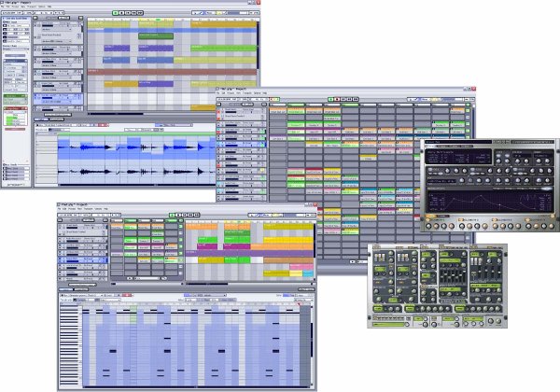Open the Transport menu in the top-left window
Screen dimensions: 560x392
point(32,7)
